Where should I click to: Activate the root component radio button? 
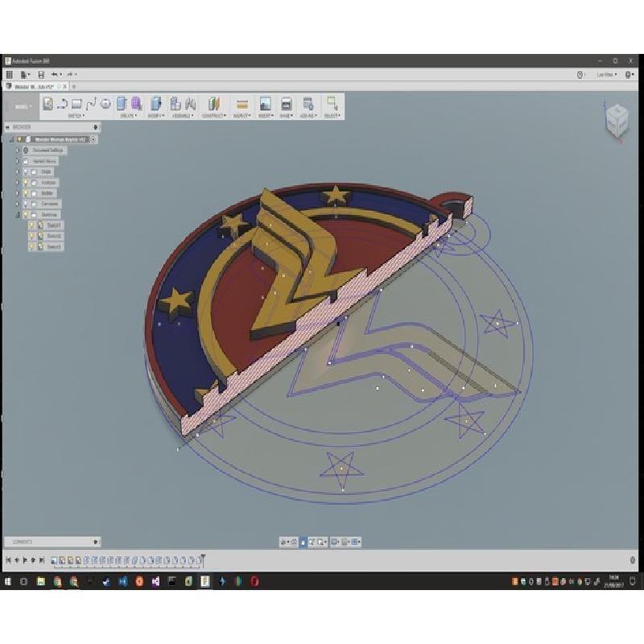93,139
